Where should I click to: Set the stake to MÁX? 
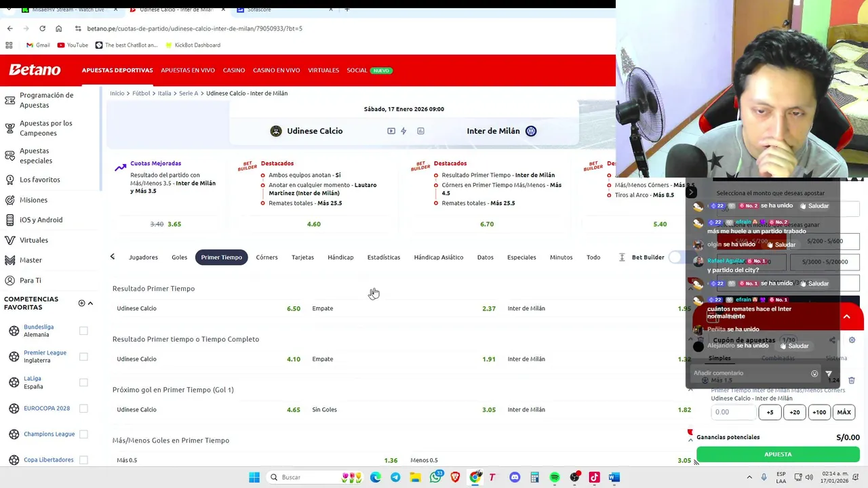coord(844,412)
